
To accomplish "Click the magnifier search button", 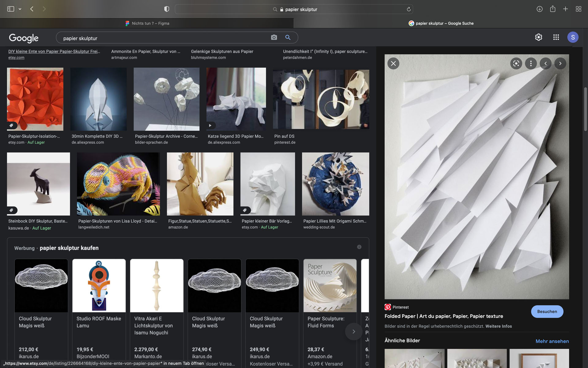I will (x=288, y=37).
